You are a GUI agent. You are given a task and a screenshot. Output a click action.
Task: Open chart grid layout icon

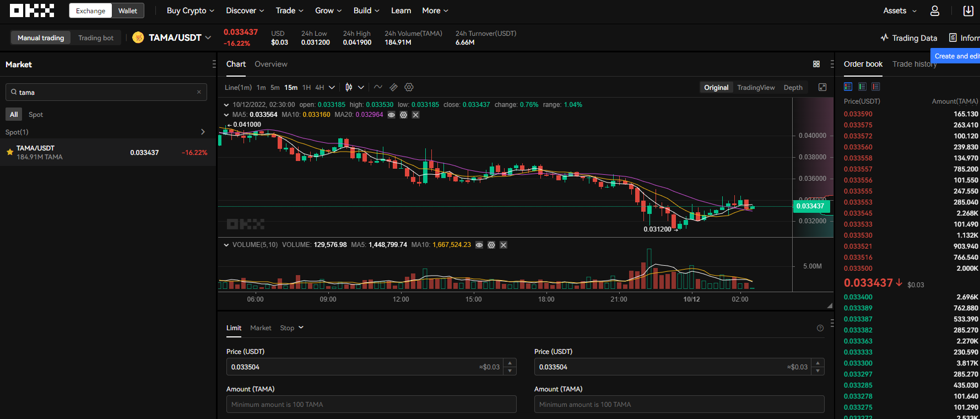tap(816, 64)
